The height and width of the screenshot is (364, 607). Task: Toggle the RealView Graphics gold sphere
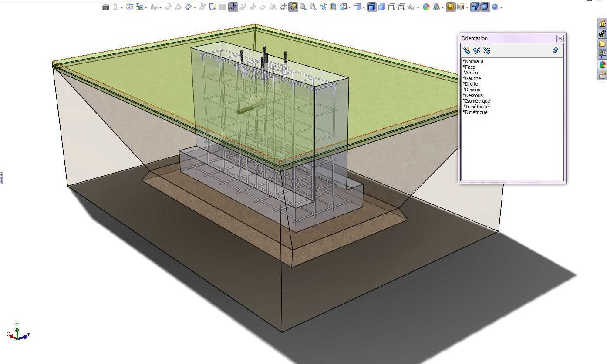[x=451, y=7]
